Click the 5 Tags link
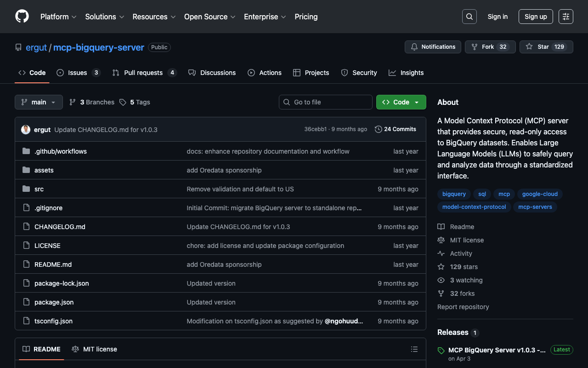 135,102
